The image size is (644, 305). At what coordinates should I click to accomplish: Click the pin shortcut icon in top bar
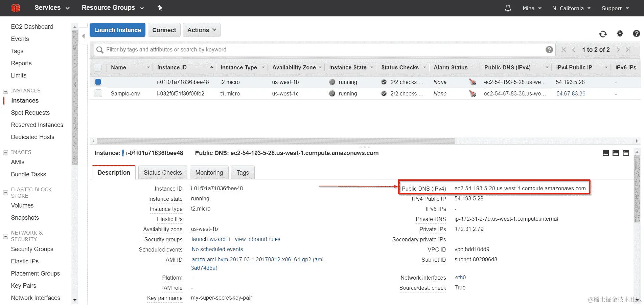160,8
